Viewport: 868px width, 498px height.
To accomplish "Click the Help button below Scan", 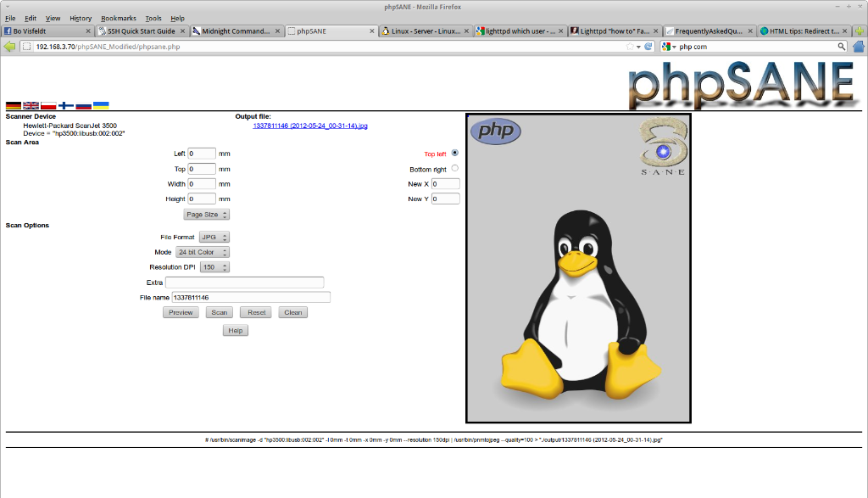I will click(x=236, y=331).
